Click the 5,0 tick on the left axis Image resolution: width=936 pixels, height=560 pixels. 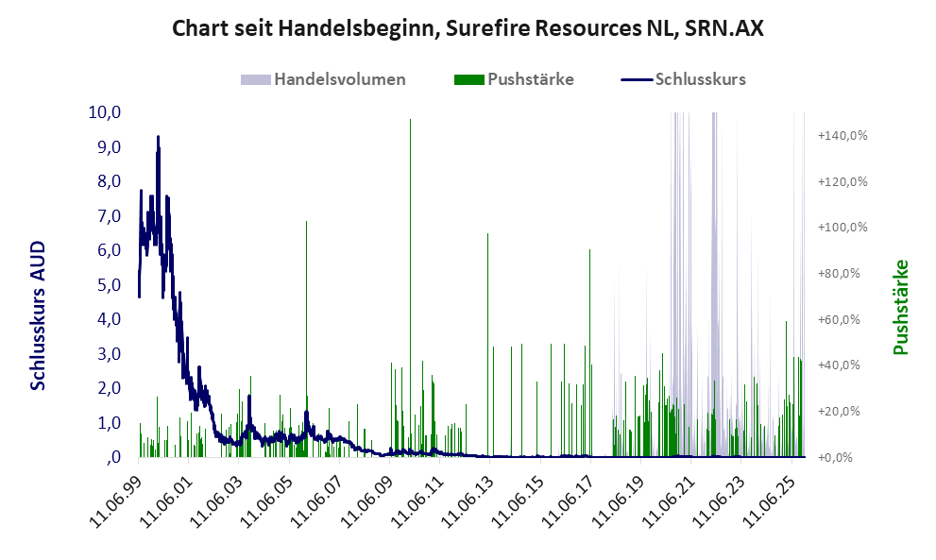coord(108,284)
